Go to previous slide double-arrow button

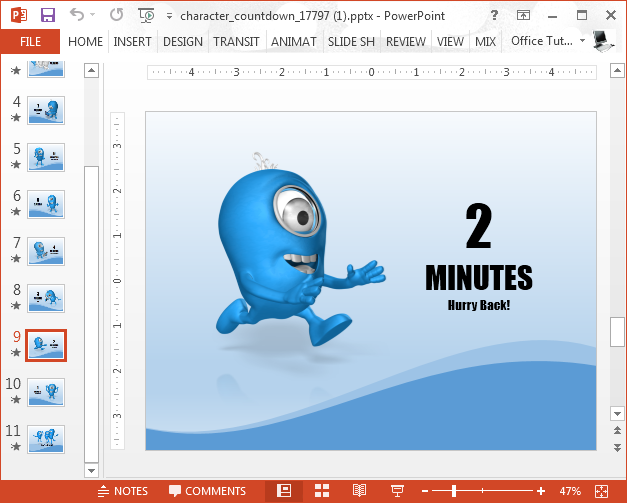click(617, 430)
